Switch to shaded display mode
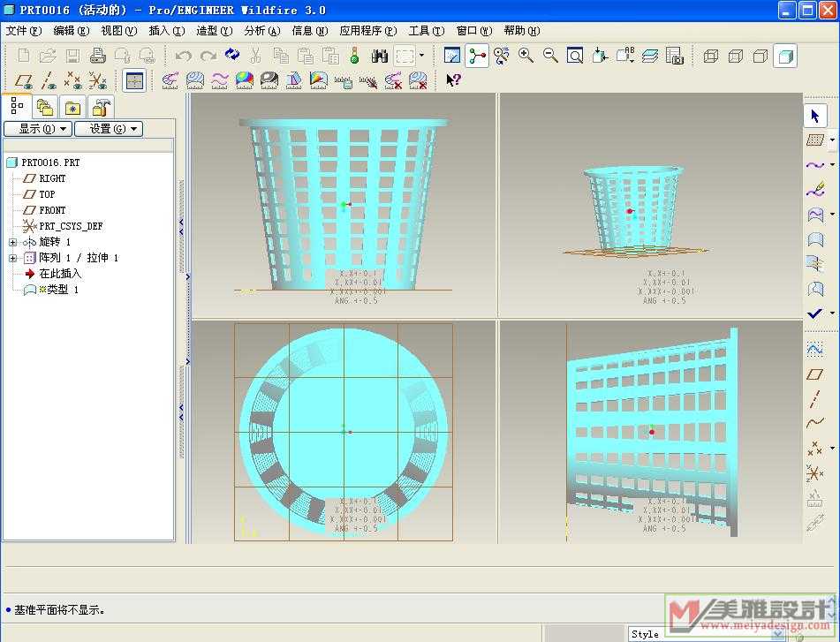 pos(785,56)
